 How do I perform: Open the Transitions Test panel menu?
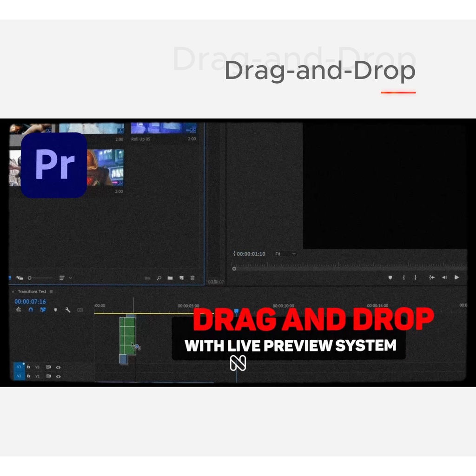tap(51, 292)
